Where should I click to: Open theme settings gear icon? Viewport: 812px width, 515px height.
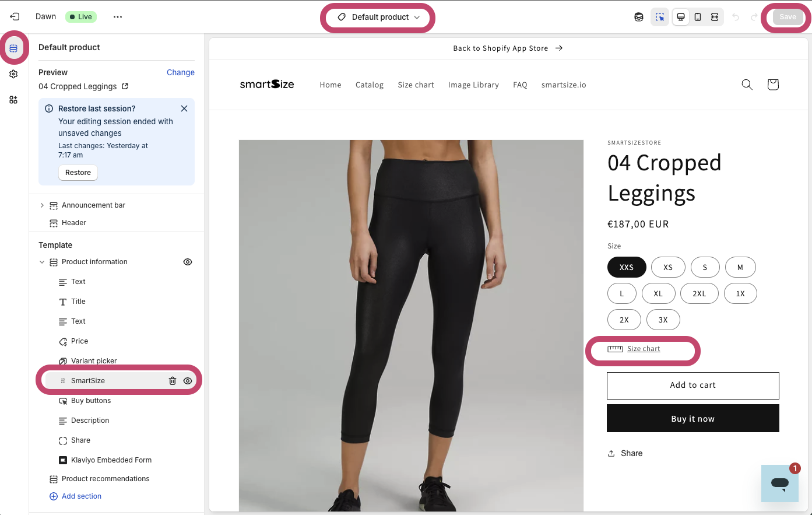pyautogui.click(x=13, y=74)
